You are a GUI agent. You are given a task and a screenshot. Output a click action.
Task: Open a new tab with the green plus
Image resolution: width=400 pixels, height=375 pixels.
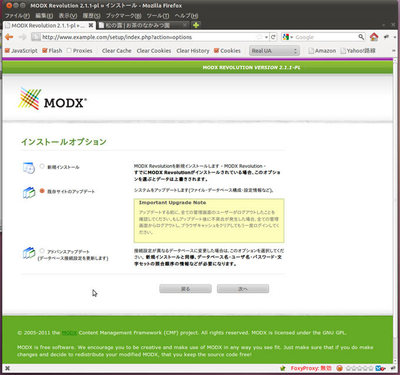click(196, 25)
